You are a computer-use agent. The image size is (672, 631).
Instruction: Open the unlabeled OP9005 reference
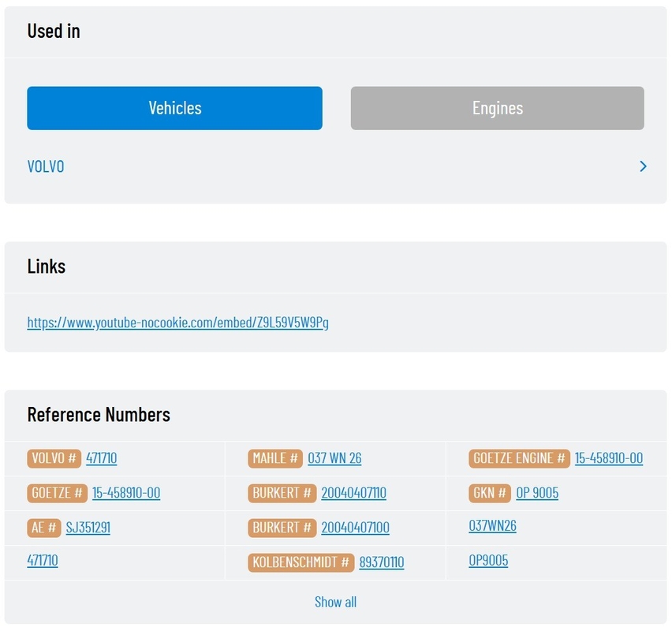coord(488,560)
